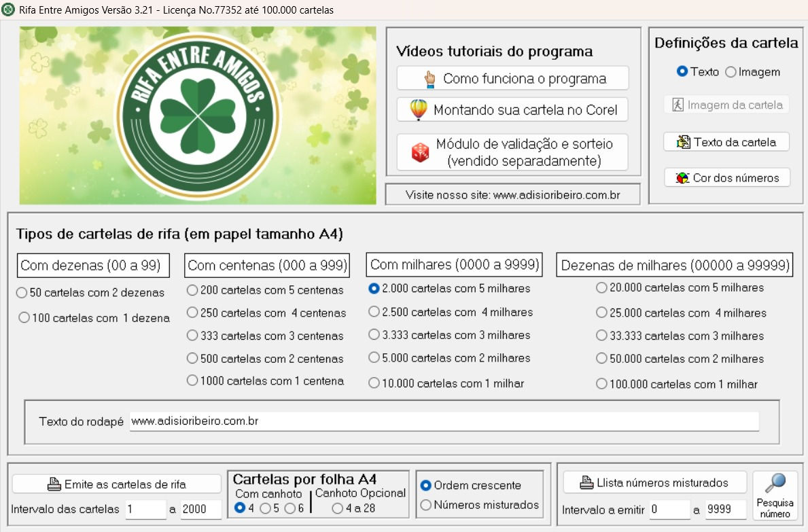Select 2.000 cartelas com 5 milhares
The width and height of the screenshot is (808, 532).
click(x=374, y=288)
